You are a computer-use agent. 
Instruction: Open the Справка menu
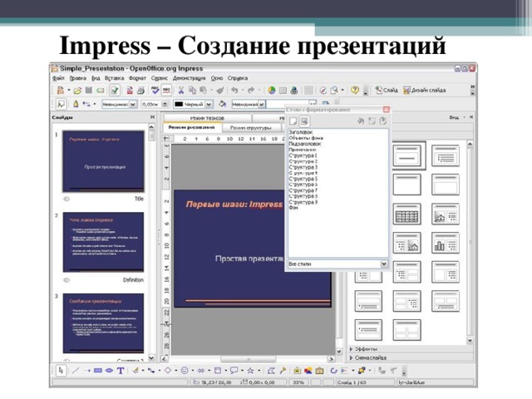pyautogui.click(x=238, y=78)
